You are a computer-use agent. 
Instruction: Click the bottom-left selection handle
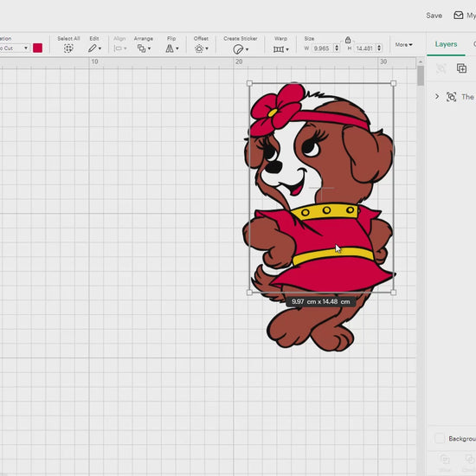click(249, 293)
